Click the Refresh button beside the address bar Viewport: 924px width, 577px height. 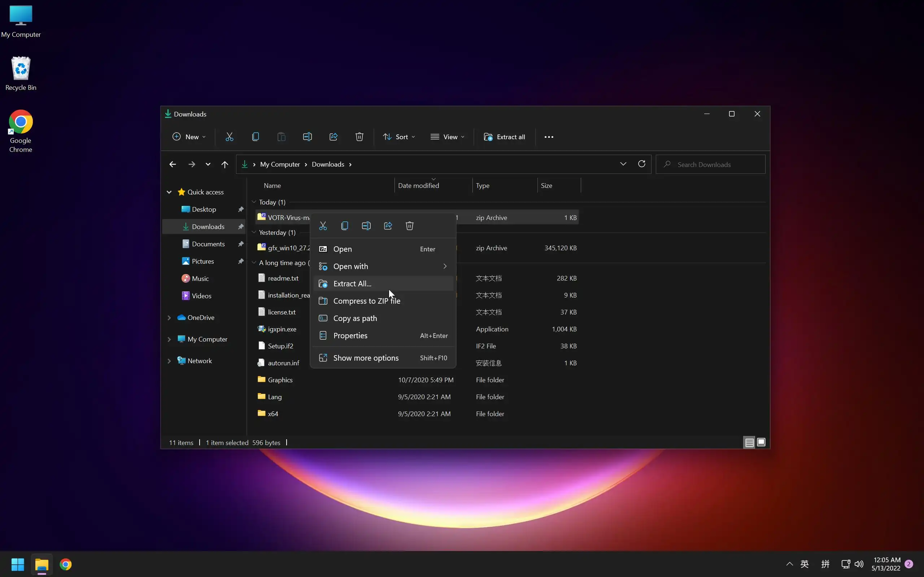click(x=641, y=164)
